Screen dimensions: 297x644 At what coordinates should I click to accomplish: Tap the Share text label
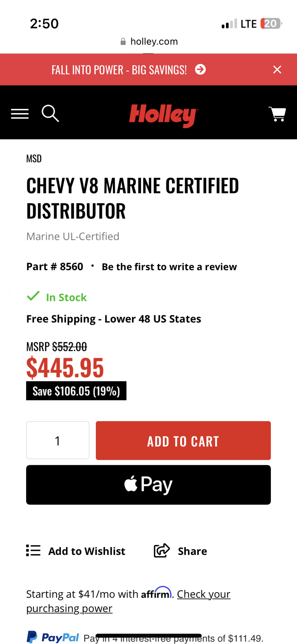[x=192, y=551]
